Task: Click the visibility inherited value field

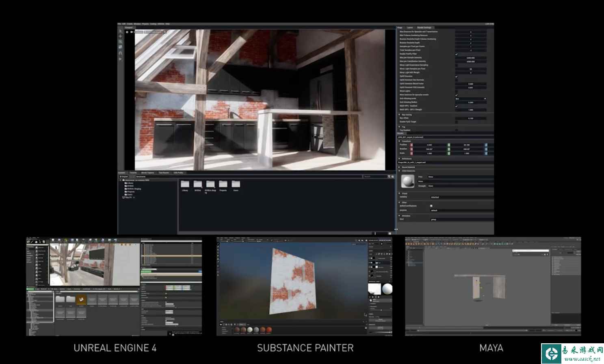Action: coord(462,197)
